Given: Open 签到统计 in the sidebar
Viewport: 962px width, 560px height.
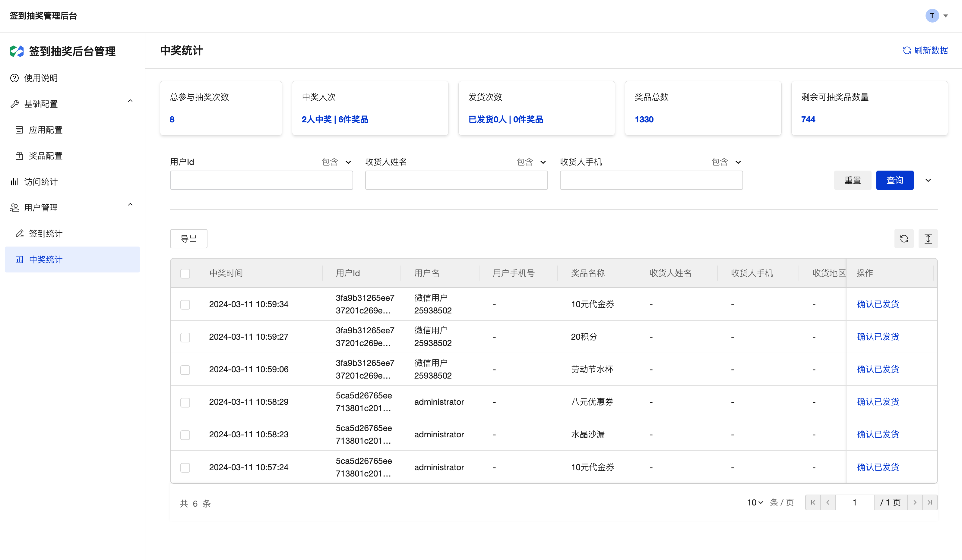Looking at the screenshot, I should pos(46,234).
